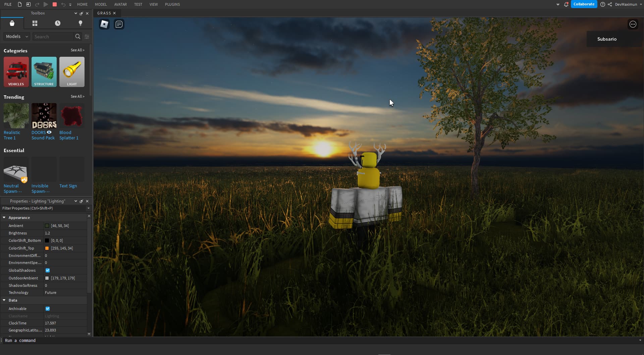Viewport: 644px width, 355px height.
Task: Collapse the Data section in Properties
Action: (4, 300)
